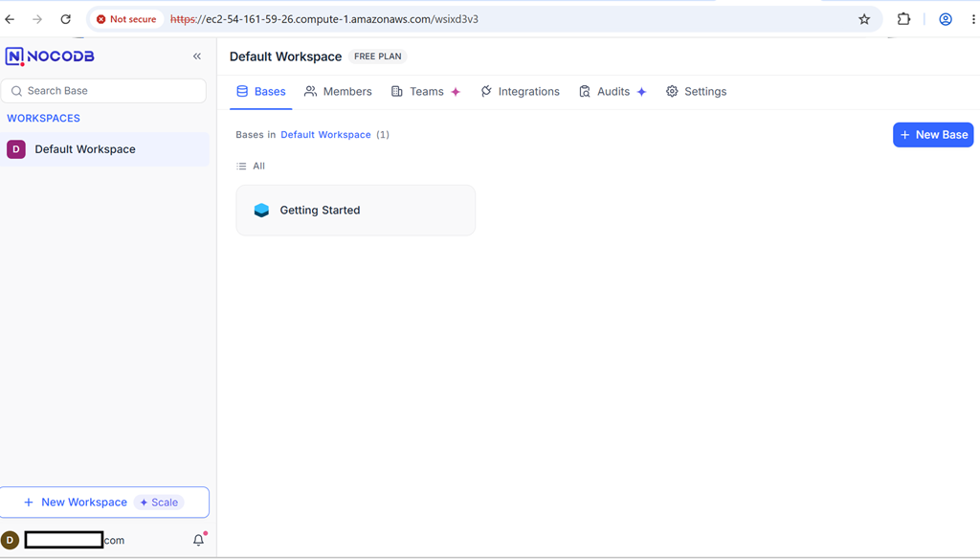Open the browser three-dot menu
The height and width of the screenshot is (559, 980).
(973, 19)
